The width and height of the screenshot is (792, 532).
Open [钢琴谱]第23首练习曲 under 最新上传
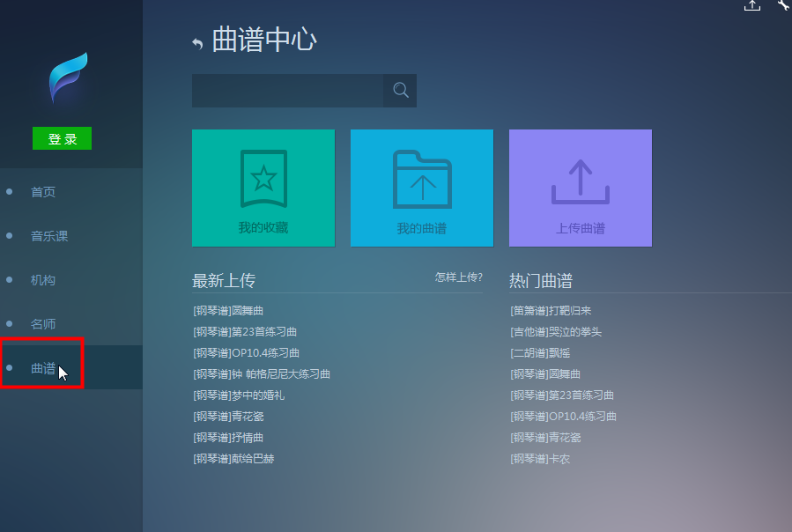point(245,332)
